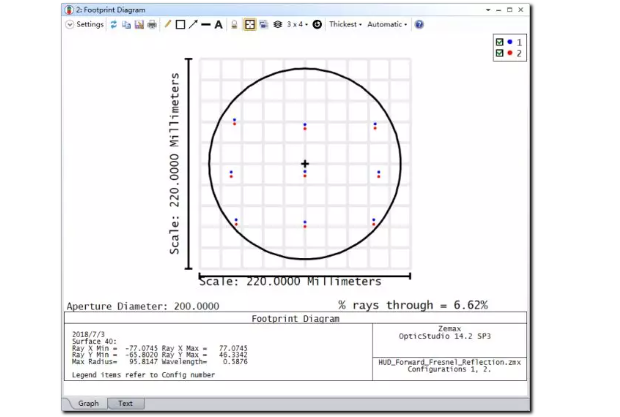Click 'Legend items refer to Config number'
620x417 pixels.
point(143,375)
